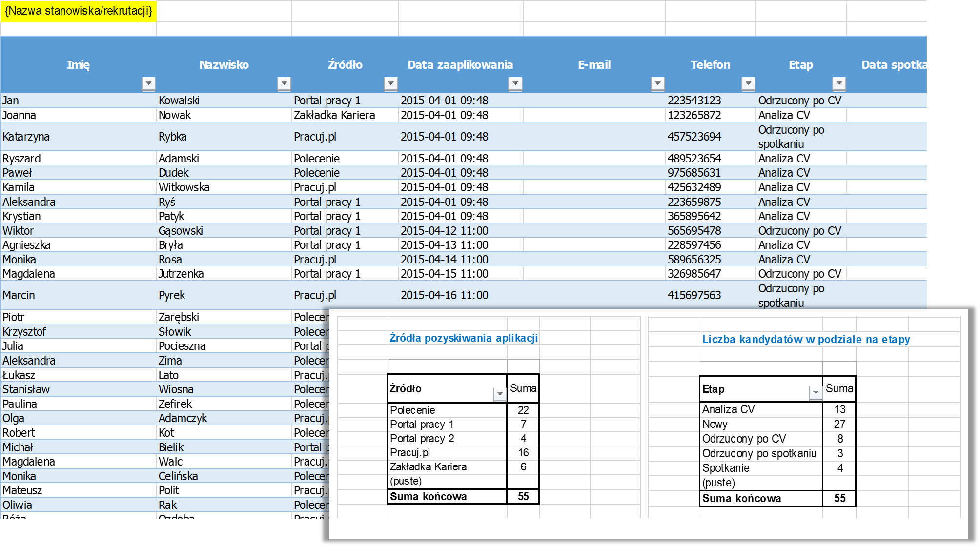Open the Imię column filter dropdown

tap(148, 83)
